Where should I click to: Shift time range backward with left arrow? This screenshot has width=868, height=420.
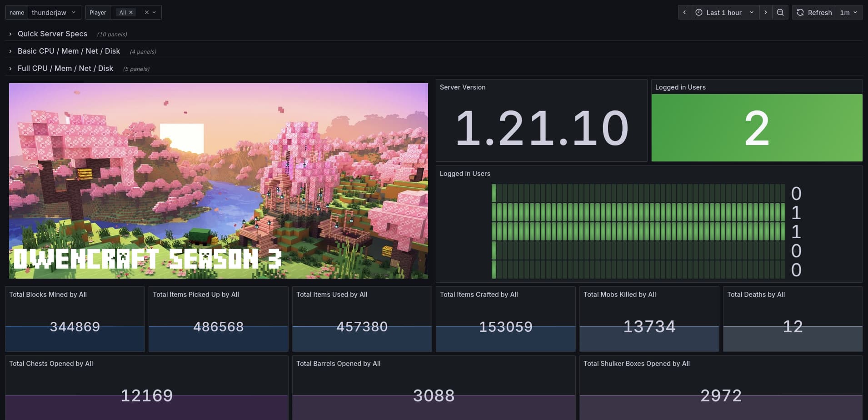coord(684,12)
